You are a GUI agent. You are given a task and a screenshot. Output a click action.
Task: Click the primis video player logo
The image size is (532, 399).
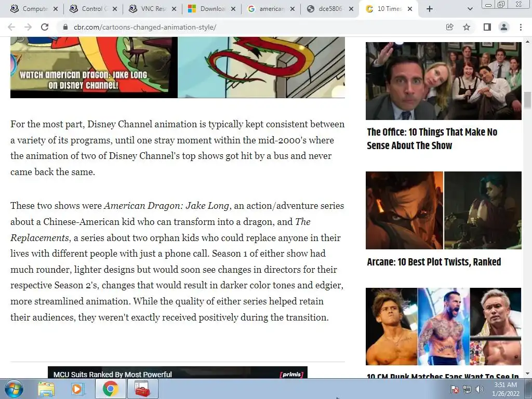click(x=291, y=374)
